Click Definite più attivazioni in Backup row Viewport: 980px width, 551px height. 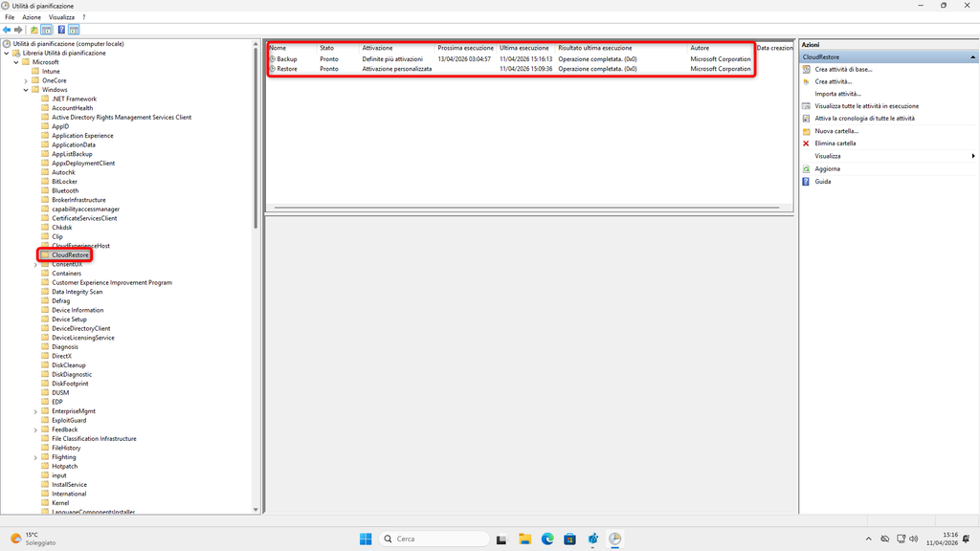pos(392,59)
